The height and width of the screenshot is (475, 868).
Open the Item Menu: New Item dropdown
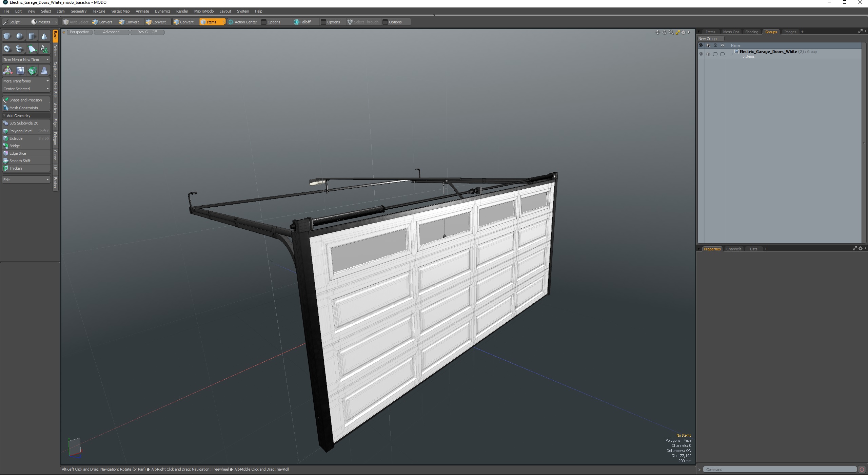pyautogui.click(x=26, y=60)
